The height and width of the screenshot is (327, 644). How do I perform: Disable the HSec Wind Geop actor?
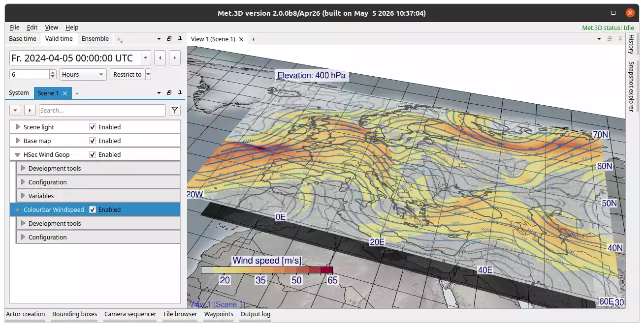click(93, 154)
